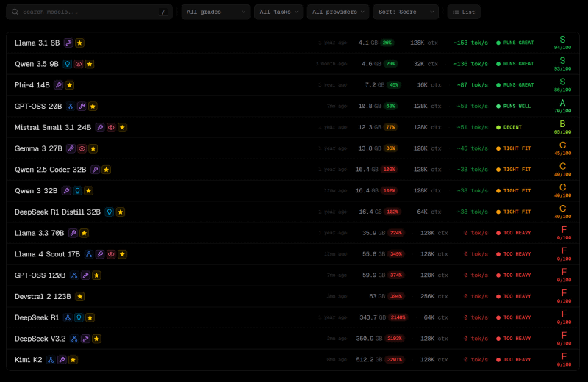Select the Gemma 3 27B model name
The width and height of the screenshot is (588, 382).
tap(38, 148)
